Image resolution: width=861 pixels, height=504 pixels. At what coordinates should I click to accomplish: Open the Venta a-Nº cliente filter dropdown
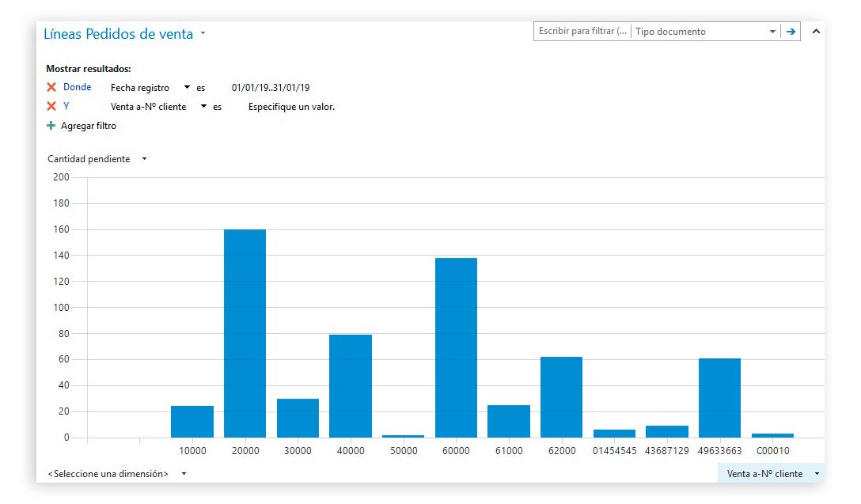[x=203, y=107]
